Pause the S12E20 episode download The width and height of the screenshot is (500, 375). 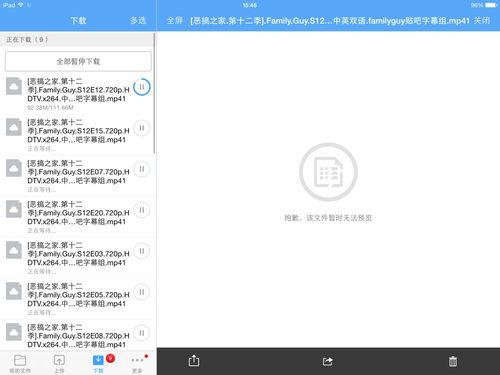point(142,210)
